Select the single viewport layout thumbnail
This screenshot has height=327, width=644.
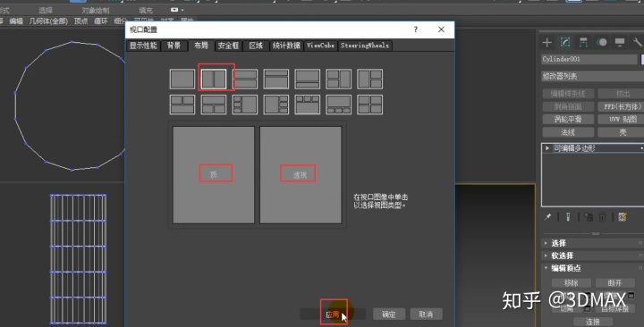[x=182, y=80]
